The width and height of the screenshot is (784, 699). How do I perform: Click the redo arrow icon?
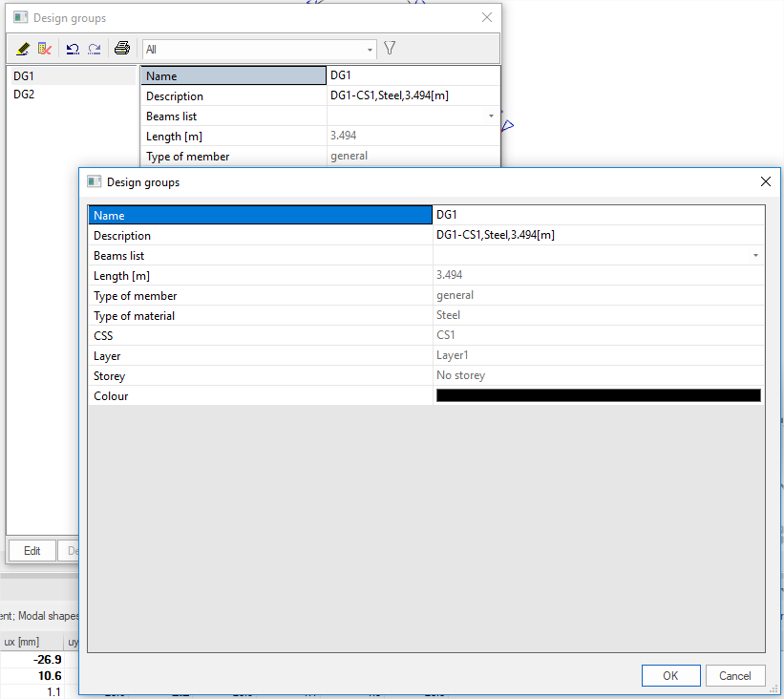[95, 49]
